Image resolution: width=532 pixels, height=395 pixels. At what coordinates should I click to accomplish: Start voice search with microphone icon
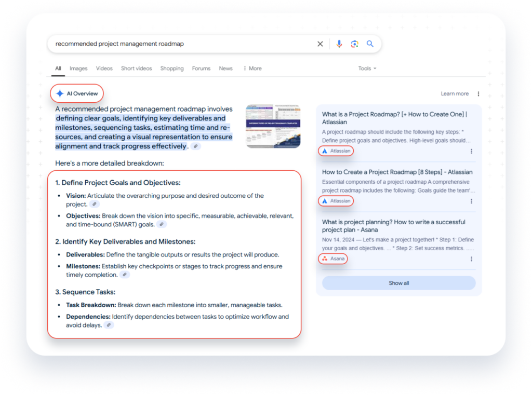click(x=339, y=44)
